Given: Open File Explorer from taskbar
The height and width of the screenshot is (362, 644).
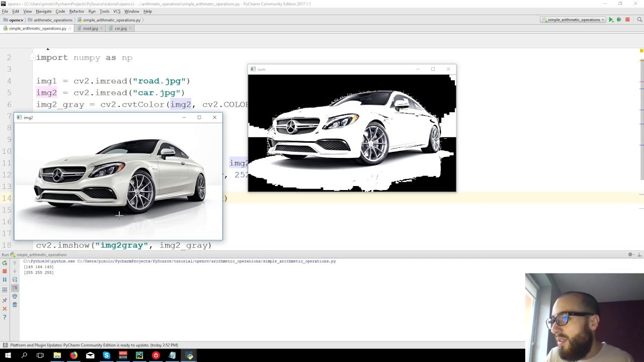Looking at the screenshot, I should [57, 355].
